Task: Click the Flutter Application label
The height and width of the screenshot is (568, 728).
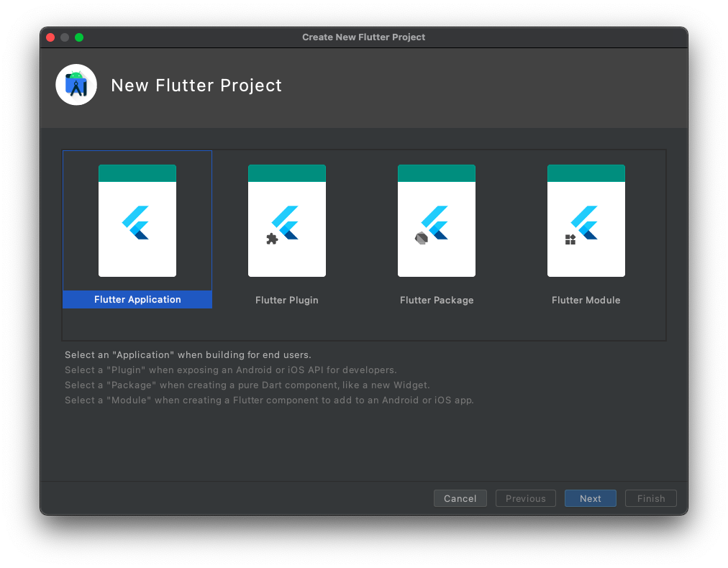Action: pyautogui.click(x=137, y=299)
